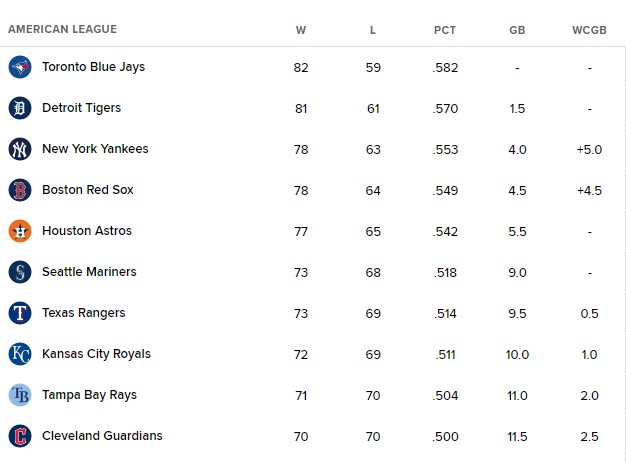Viewport: 626px width, 462px height.
Task: Select the Cleveland Guardians C logo
Action: pyautogui.click(x=20, y=436)
